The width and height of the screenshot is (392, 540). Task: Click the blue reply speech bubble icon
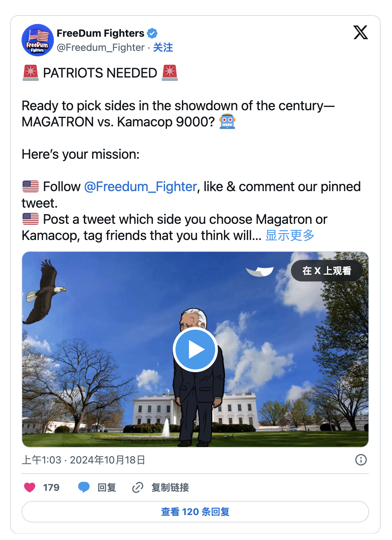[84, 487]
